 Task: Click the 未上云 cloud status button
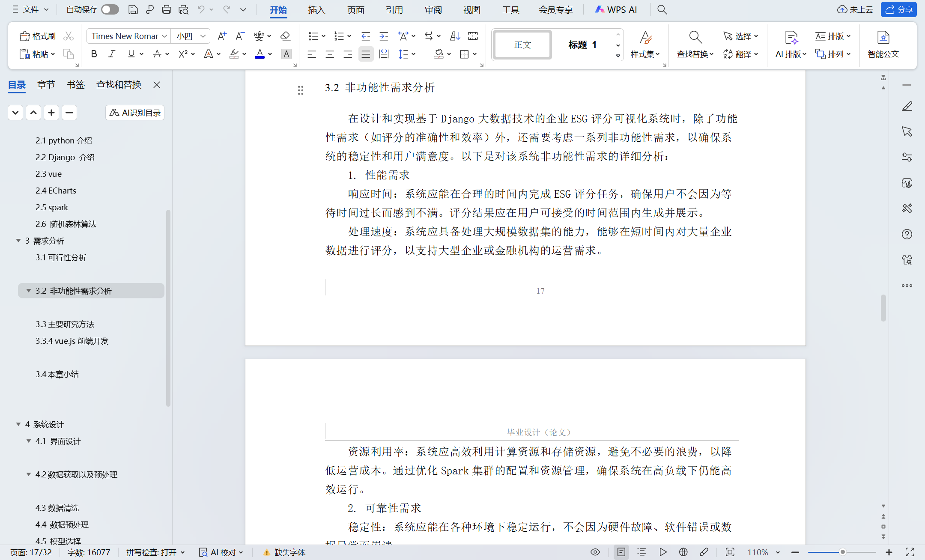coord(855,9)
